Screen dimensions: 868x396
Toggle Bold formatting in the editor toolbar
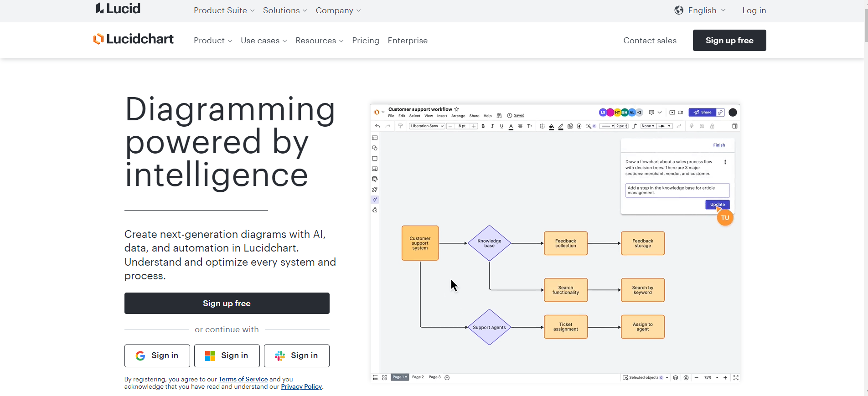[483, 126]
